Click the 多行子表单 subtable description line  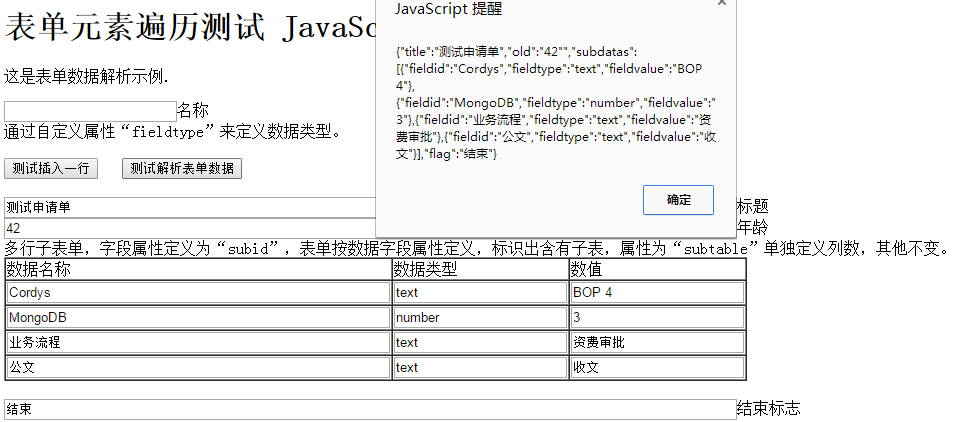[x=476, y=248]
